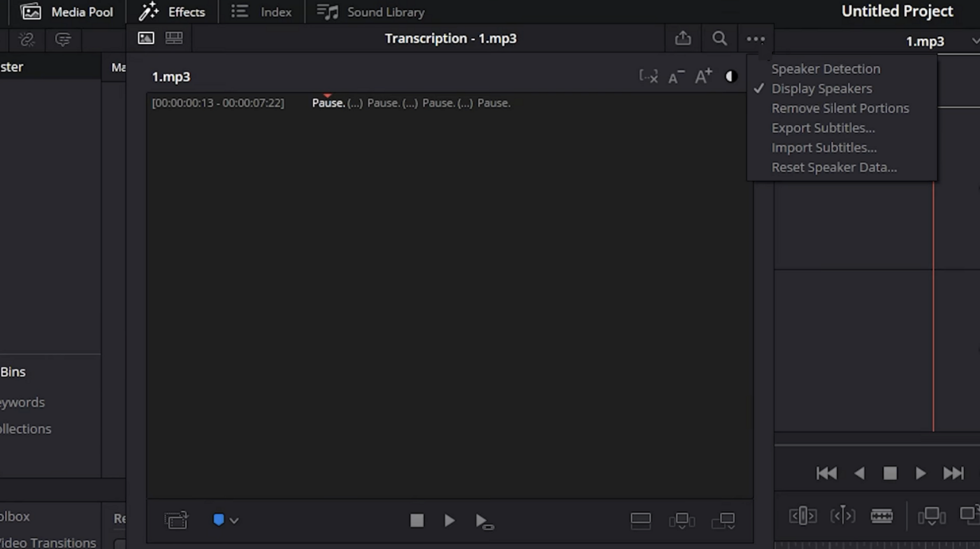Play forward in the viewer
The width and height of the screenshot is (980, 549).
pyautogui.click(x=921, y=473)
